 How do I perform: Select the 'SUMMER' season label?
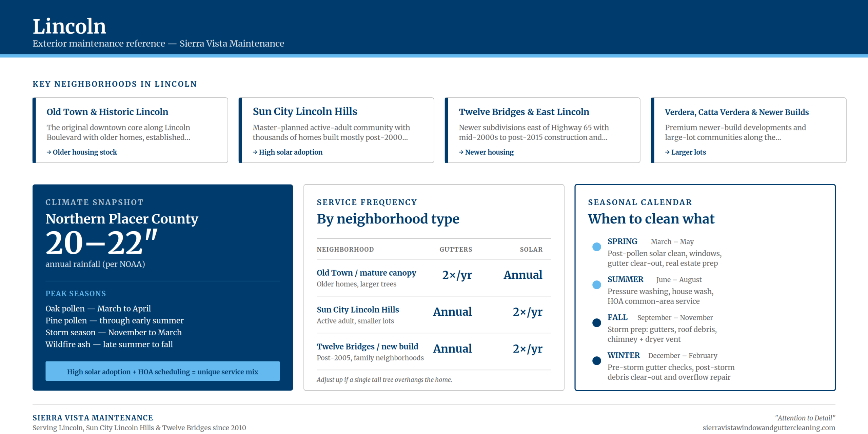click(626, 279)
